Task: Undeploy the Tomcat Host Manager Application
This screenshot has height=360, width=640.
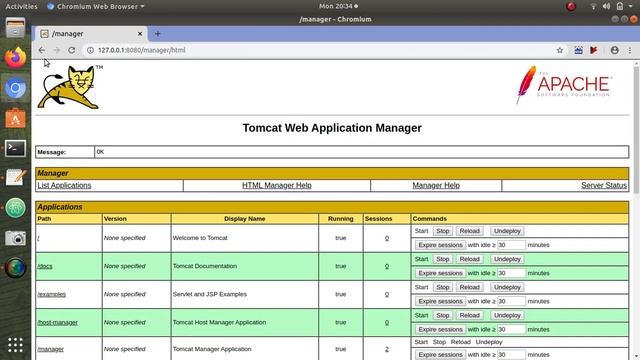Action: (x=507, y=316)
